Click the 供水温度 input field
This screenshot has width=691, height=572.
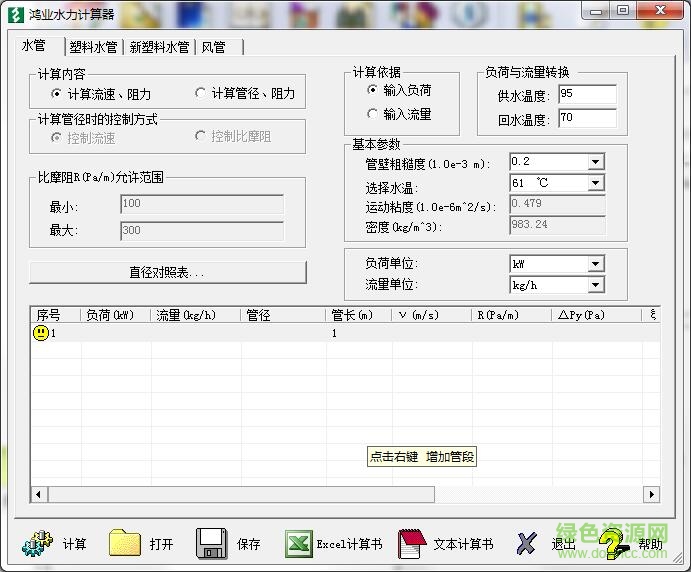click(x=587, y=94)
